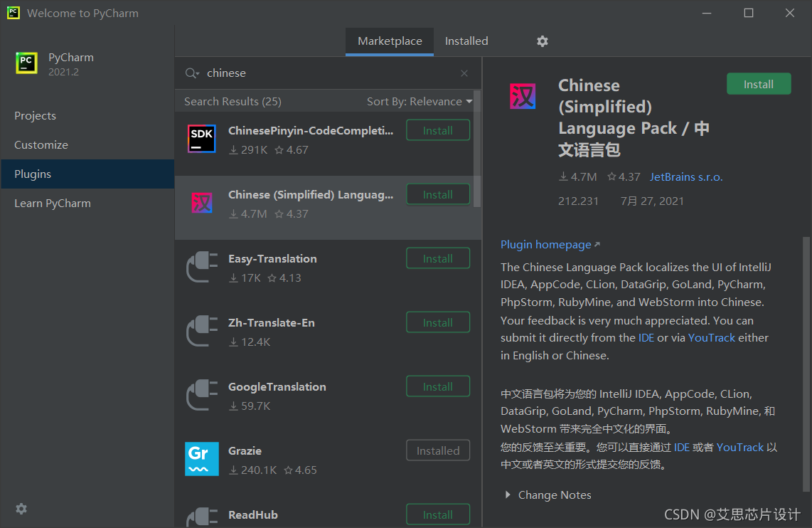Click the Installed button for Grazie
The image size is (812, 528).
point(438,451)
